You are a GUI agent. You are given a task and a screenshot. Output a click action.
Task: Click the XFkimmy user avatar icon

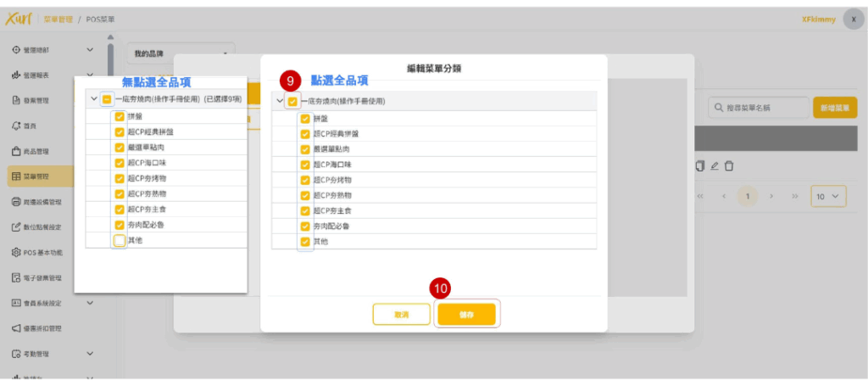(853, 20)
